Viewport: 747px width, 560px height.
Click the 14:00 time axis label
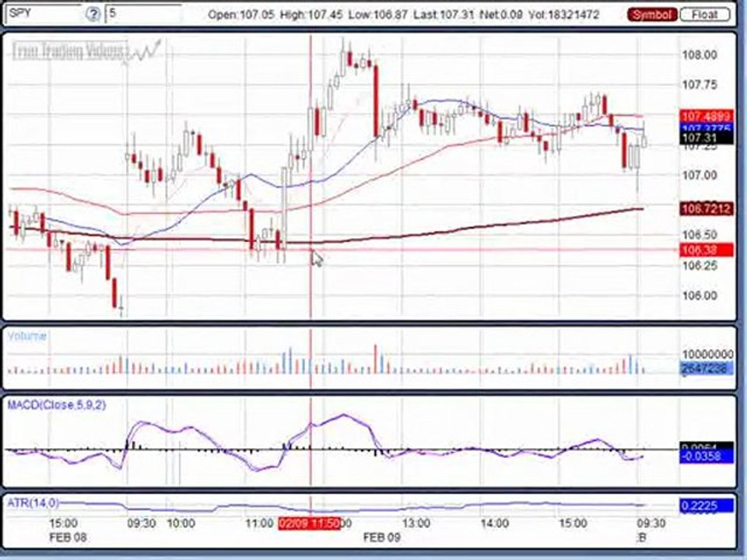[494, 523]
